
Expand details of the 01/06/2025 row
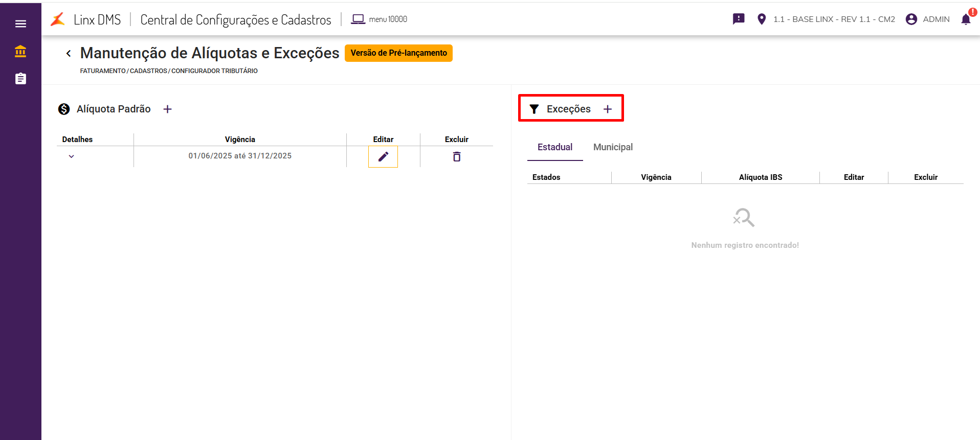(x=72, y=156)
